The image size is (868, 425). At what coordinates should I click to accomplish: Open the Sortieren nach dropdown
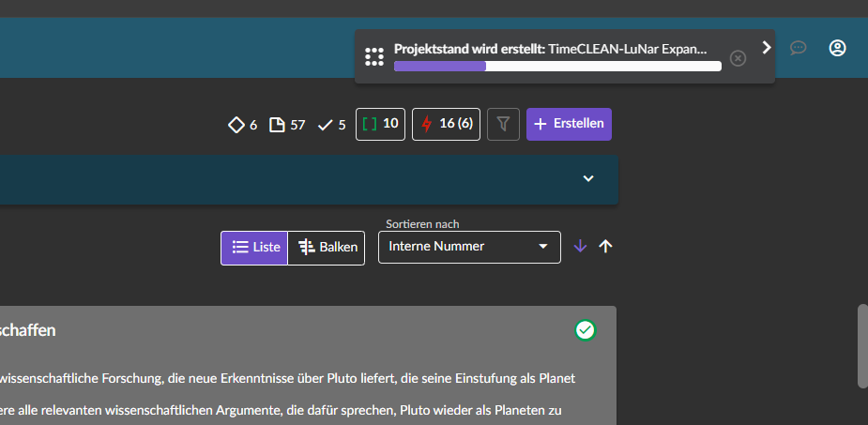pos(469,247)
